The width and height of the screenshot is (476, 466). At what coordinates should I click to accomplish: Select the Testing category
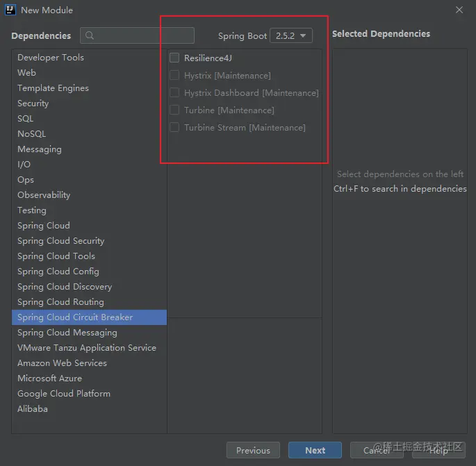pyautogui.click(x=89, y=210)
